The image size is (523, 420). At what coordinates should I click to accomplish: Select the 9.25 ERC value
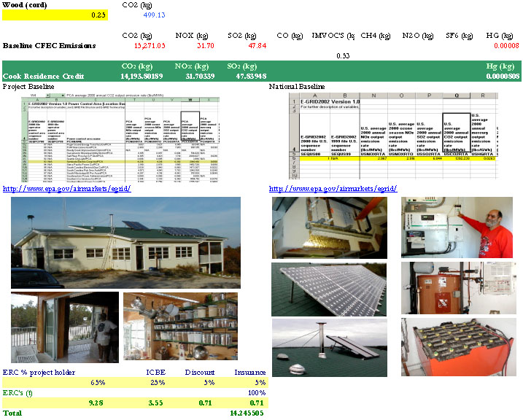[x=96, y=403]
